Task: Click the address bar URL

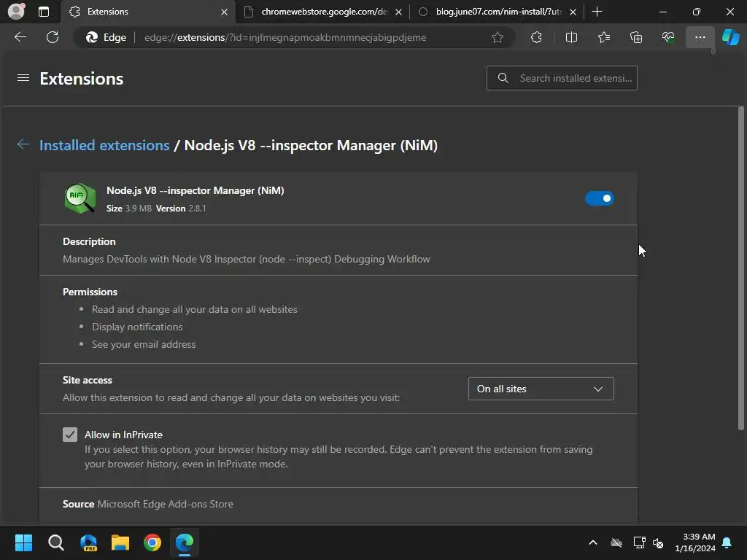Action: tap(285, 37)
